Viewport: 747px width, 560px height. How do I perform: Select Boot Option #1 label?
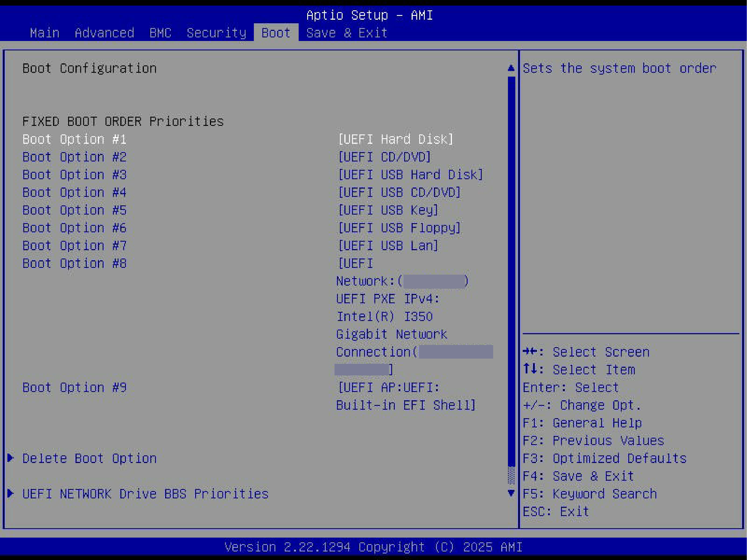[74, 139]
